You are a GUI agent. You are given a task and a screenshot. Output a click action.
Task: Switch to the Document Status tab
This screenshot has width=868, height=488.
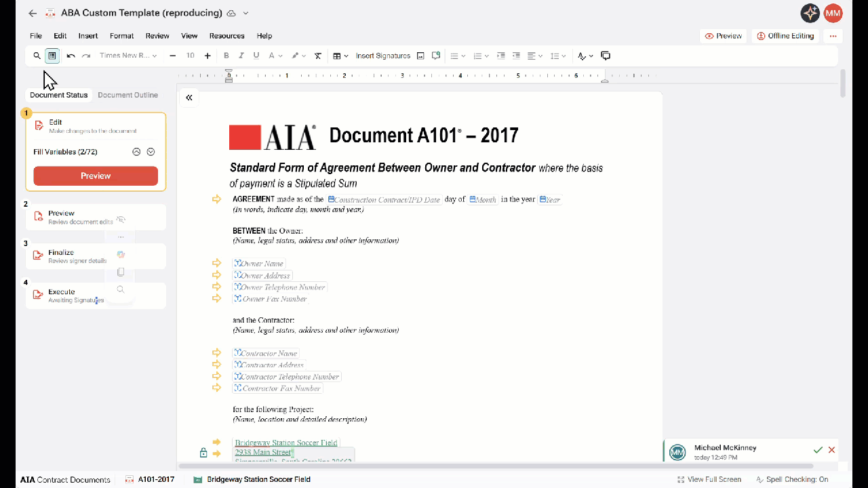59,95
